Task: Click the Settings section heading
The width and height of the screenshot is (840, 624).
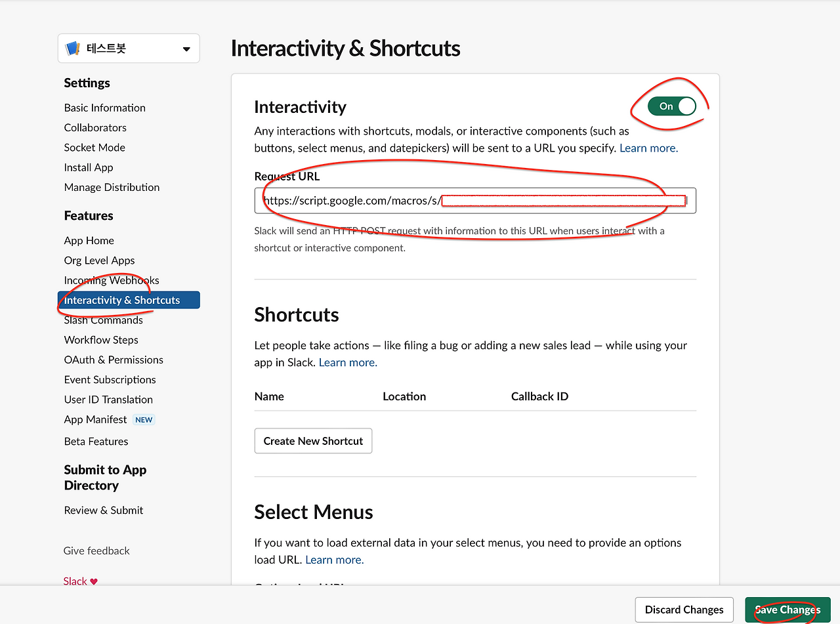Action: (x=87, y=83)
